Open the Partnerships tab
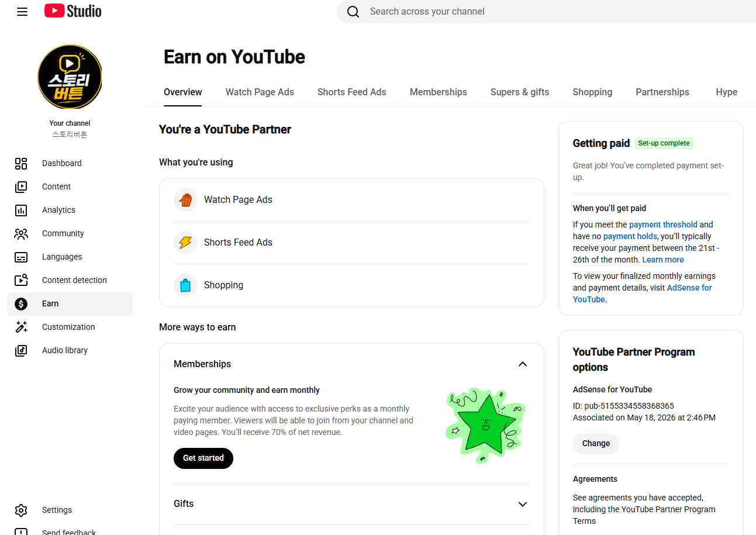756x535 pixels. pyautogui.click(x=662, y=92)
